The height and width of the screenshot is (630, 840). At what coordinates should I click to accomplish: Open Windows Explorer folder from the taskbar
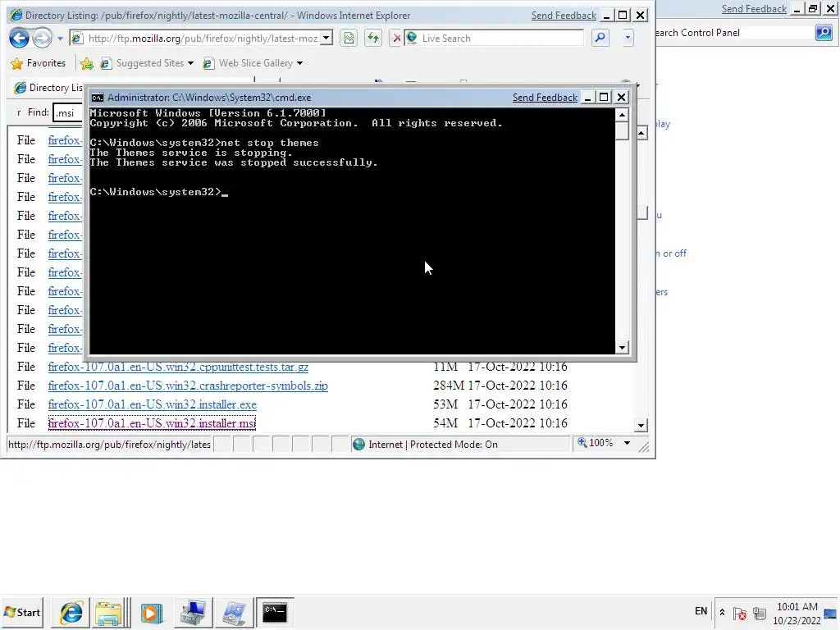[109, 612]
